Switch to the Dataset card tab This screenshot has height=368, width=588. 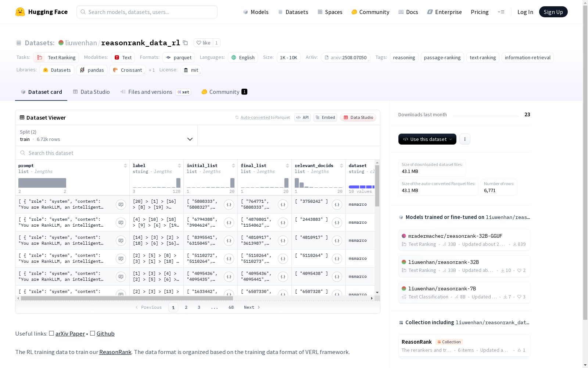[x=41, y=92]
